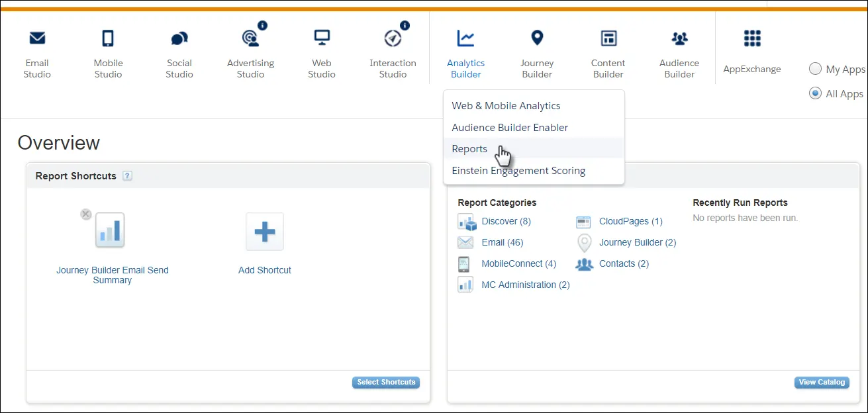Screen dimensions: 868x413
Task: Open Advertising Studio target icon
Action: [251, 38]
